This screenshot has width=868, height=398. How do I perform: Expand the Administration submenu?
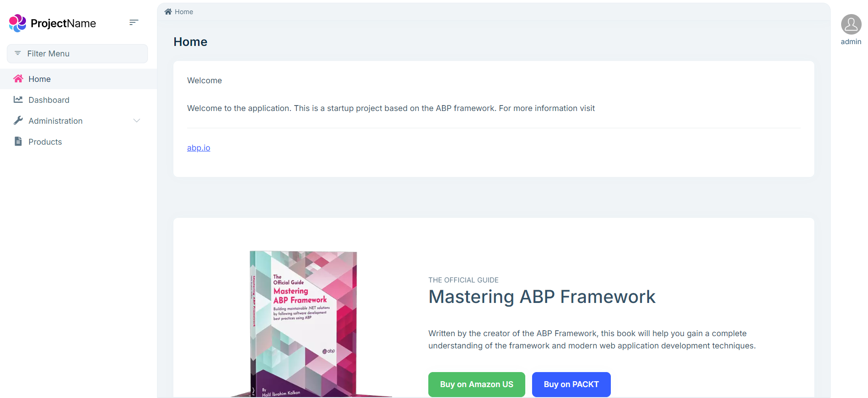[56, 121]
